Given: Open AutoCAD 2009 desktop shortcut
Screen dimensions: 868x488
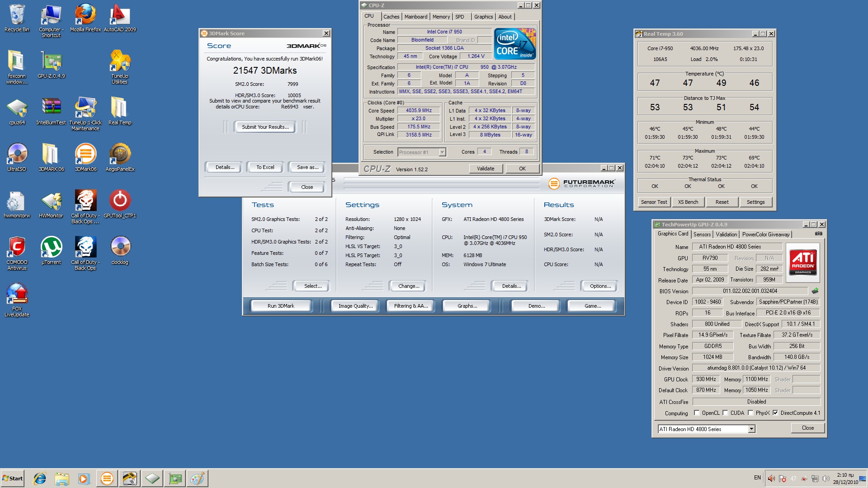Looking at the screenshot, I should [120, 18].
